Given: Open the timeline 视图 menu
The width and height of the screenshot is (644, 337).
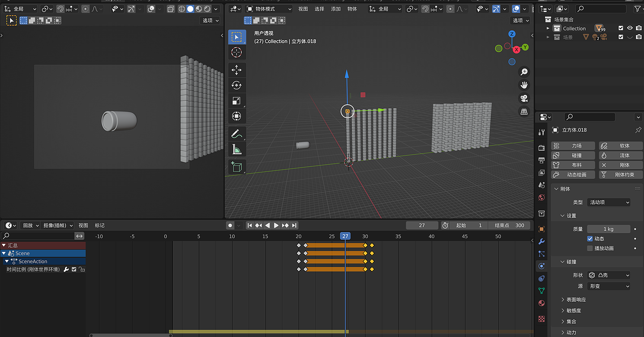Looking at the screenshot, I should pos(83,225).
